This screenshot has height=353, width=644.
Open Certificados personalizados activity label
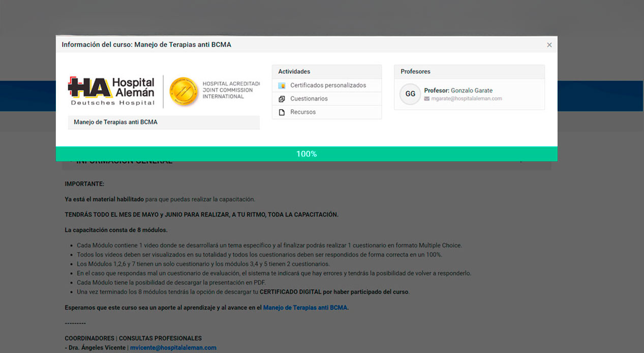[x=328, y=85]
